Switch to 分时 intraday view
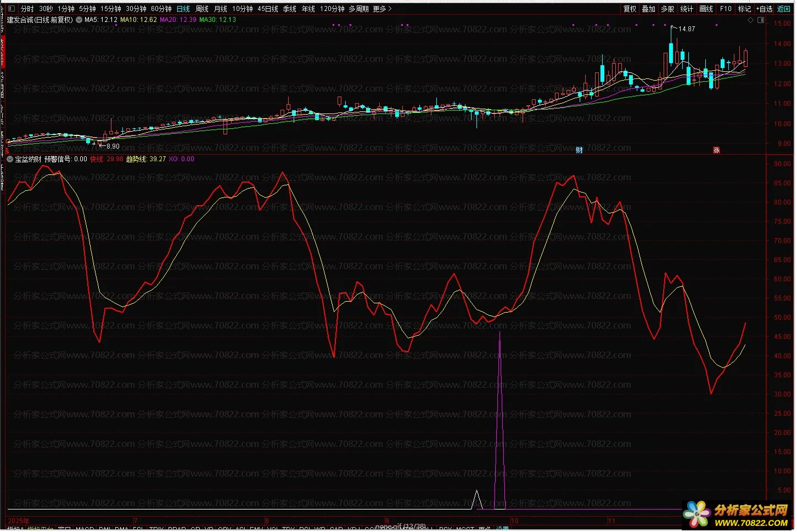797x532 pixels. 27,9
